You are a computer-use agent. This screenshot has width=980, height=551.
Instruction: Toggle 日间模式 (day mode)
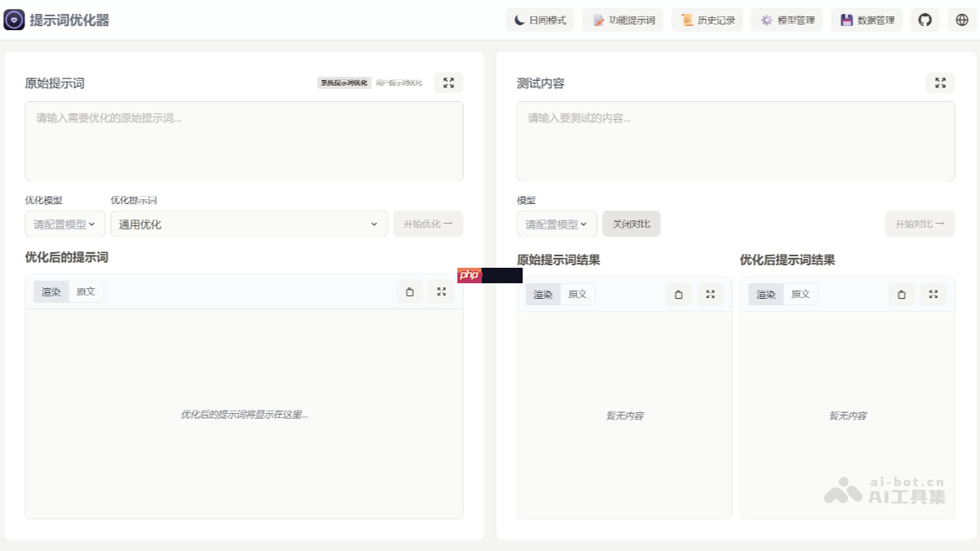coord(540,20)
